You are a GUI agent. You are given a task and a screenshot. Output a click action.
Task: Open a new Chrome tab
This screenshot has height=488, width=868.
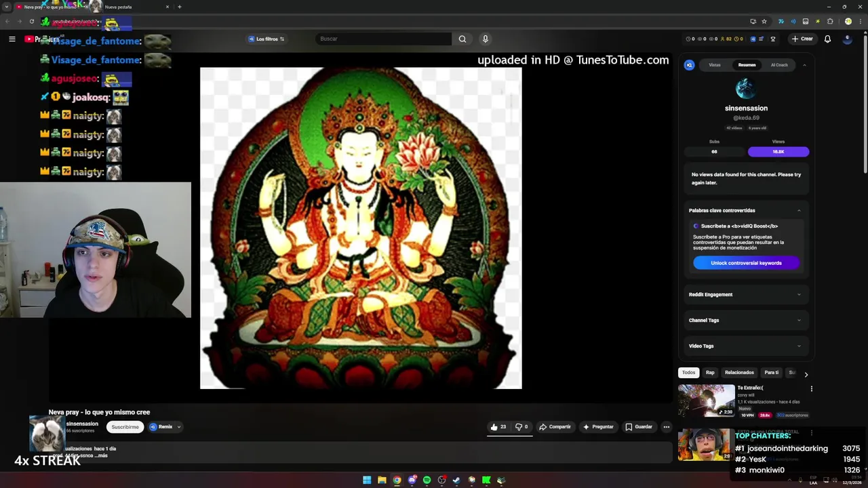[x=179, y=7]
